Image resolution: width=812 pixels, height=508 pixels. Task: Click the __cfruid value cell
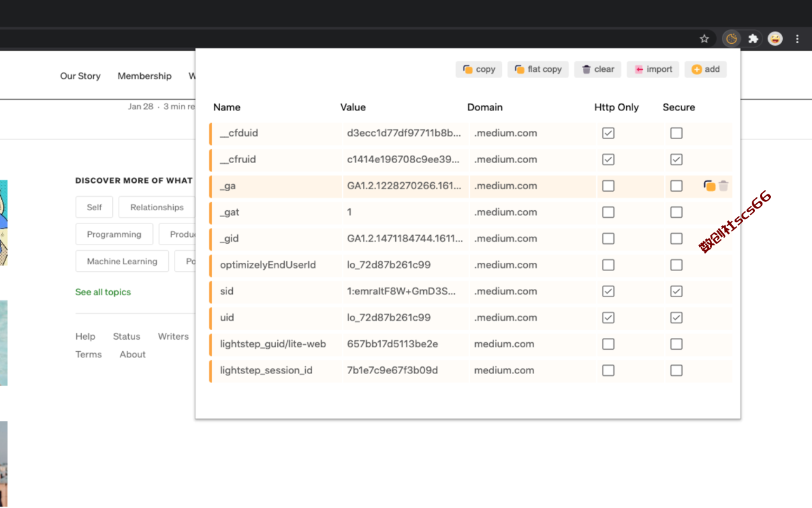click(405, 159)
